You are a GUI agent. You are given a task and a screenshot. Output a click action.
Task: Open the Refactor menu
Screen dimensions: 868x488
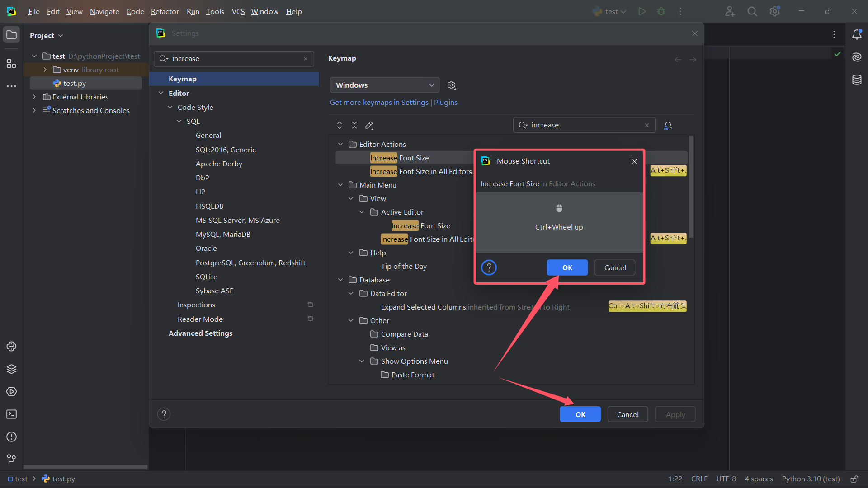165,12
